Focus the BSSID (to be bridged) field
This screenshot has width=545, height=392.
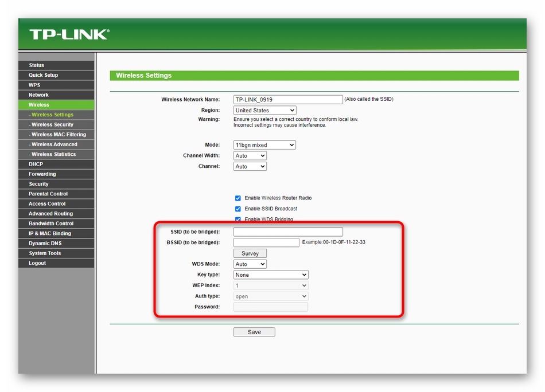266,242
